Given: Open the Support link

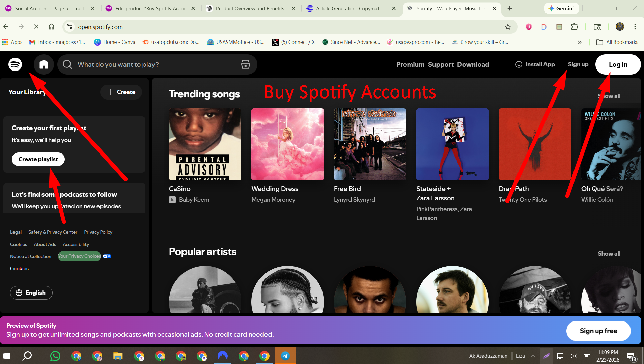Looking at the screenshot, I should (441, 64).
